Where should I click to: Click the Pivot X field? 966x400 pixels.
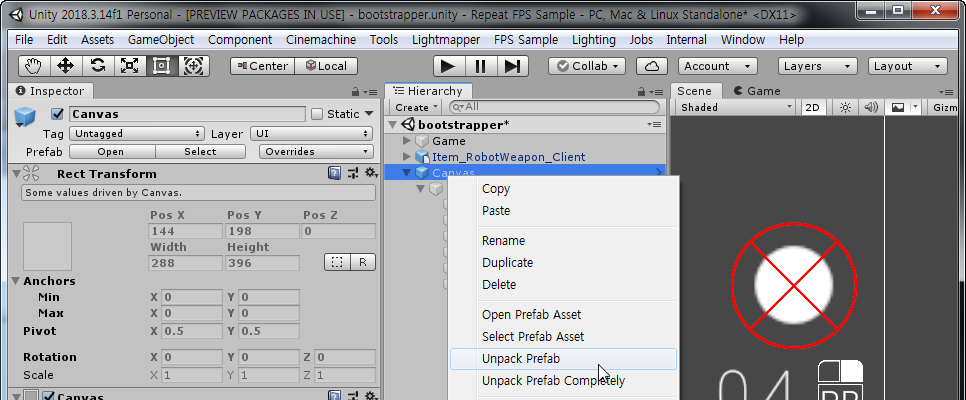pyautogui.click(x=192, y=331)
